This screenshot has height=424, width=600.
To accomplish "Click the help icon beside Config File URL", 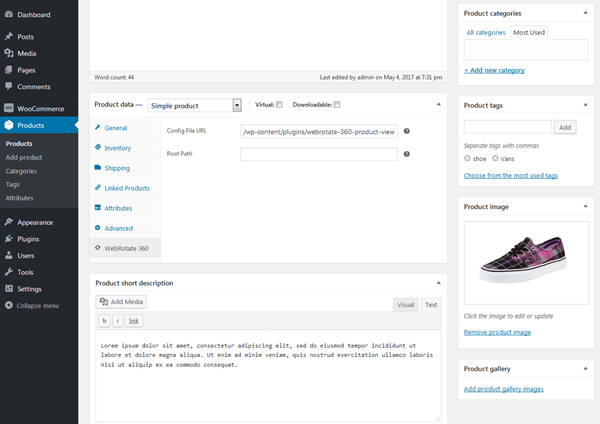I will point(407,131).
